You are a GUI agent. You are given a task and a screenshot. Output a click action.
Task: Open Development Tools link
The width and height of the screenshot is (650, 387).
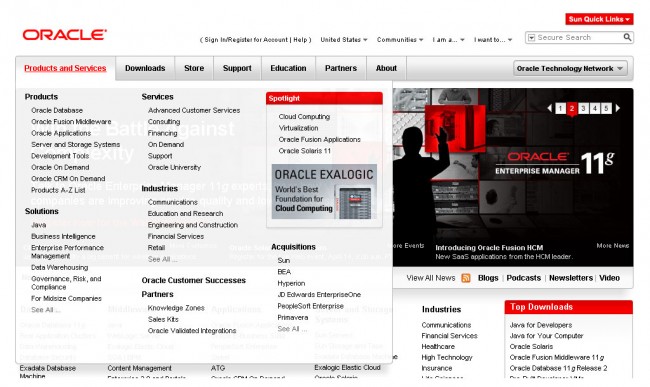pyautogui.click(x=60, y=156)
